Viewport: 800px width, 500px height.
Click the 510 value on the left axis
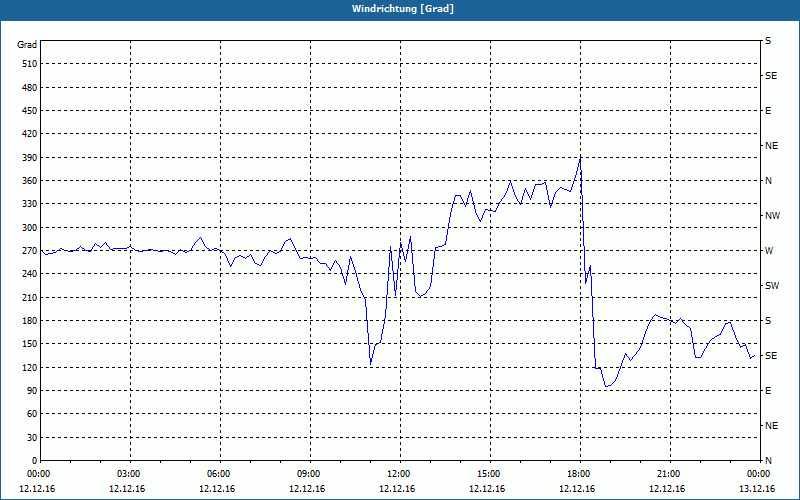click(30, 64)
